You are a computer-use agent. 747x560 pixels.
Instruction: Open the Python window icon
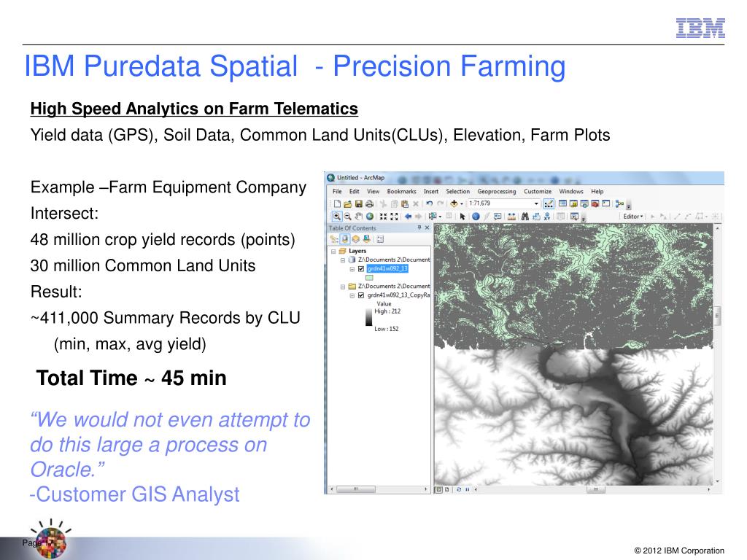(606, 203)
